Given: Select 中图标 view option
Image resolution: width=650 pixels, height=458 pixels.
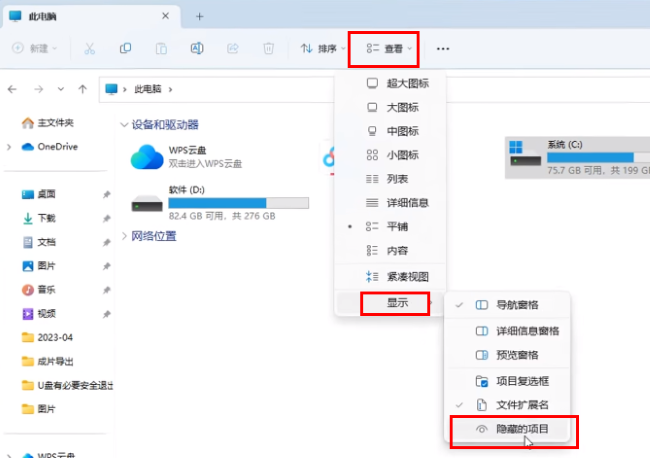Looking at the screenshot, I should coord(390,131).
